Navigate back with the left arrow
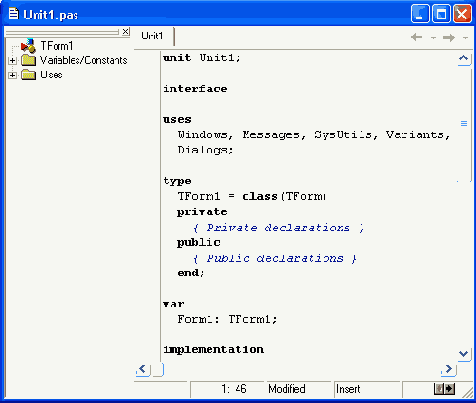The height and width of the screenshot is (403, 476). [x=416, y=37]
